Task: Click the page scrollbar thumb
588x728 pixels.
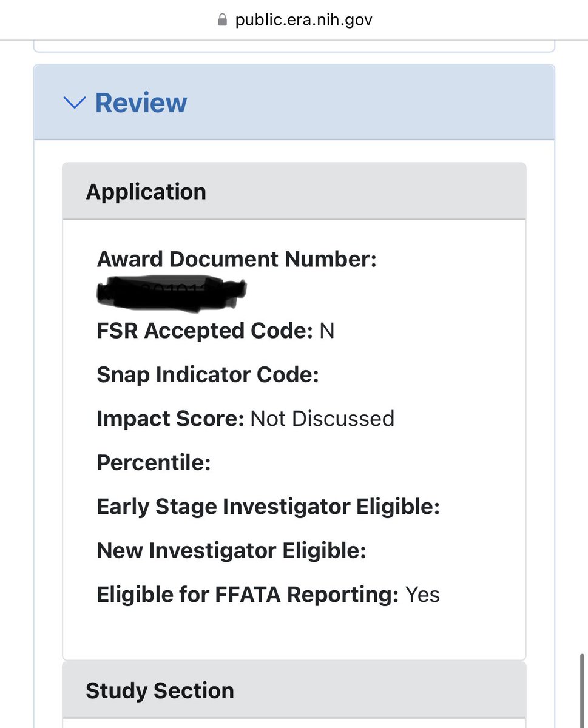Action: [x=583, y=686]
